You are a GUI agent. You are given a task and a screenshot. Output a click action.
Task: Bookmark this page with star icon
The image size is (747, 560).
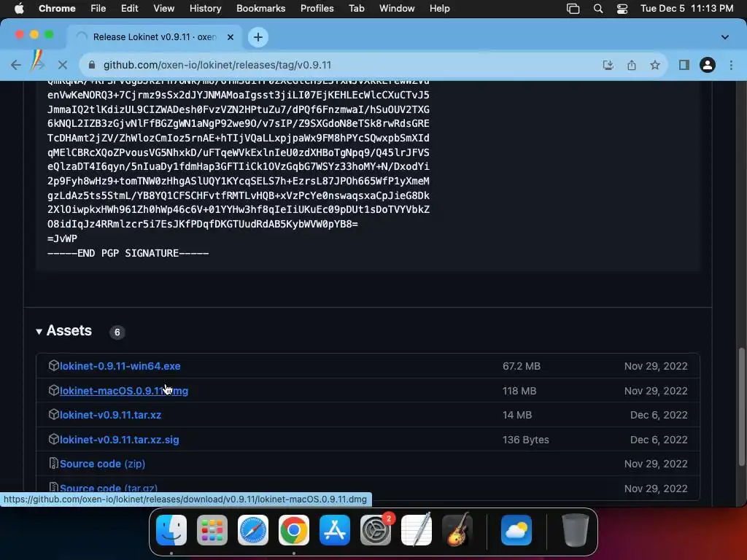(655, 65)
